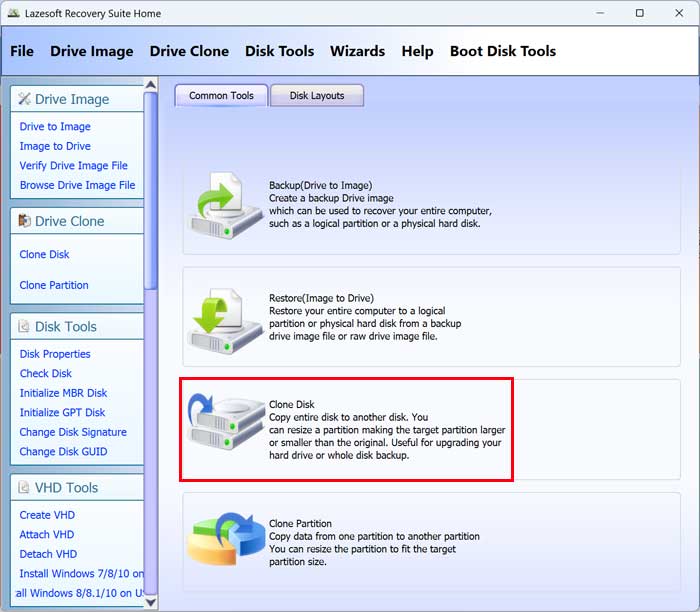Select Clone Partition in the sidebar
The image size is (700, 612).
(x=54, y=285)
